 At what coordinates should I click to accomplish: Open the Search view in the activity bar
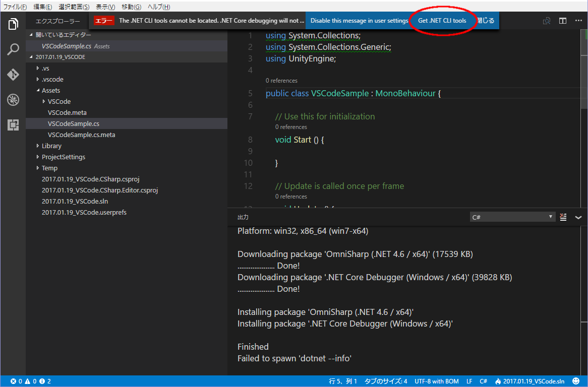pyautogui.click(x=13, y=49)
